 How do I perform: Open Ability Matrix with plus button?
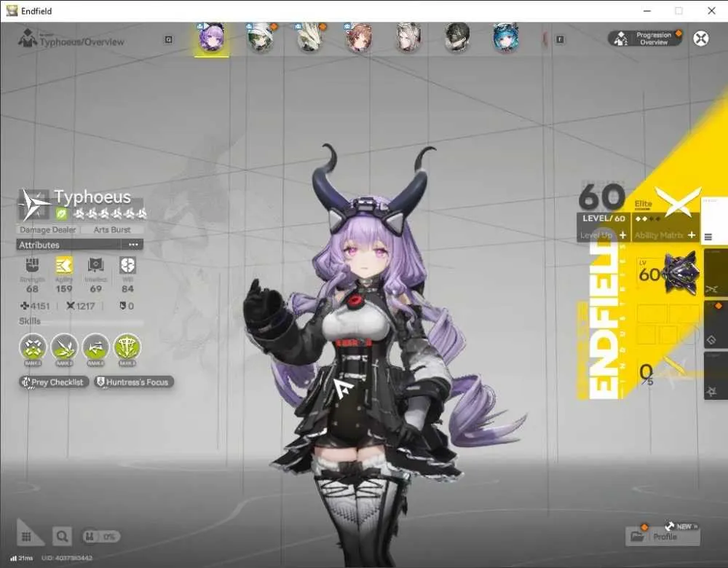tap(692, 235)
